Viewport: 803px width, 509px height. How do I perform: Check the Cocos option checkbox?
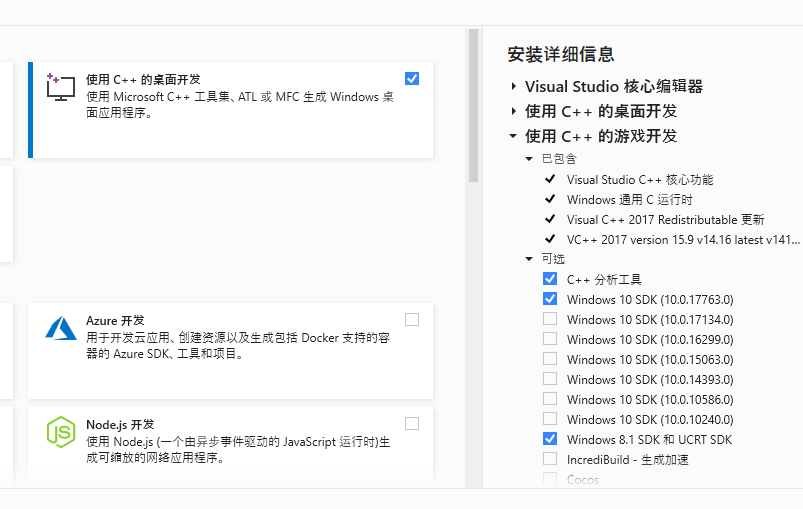pos(550,479)
